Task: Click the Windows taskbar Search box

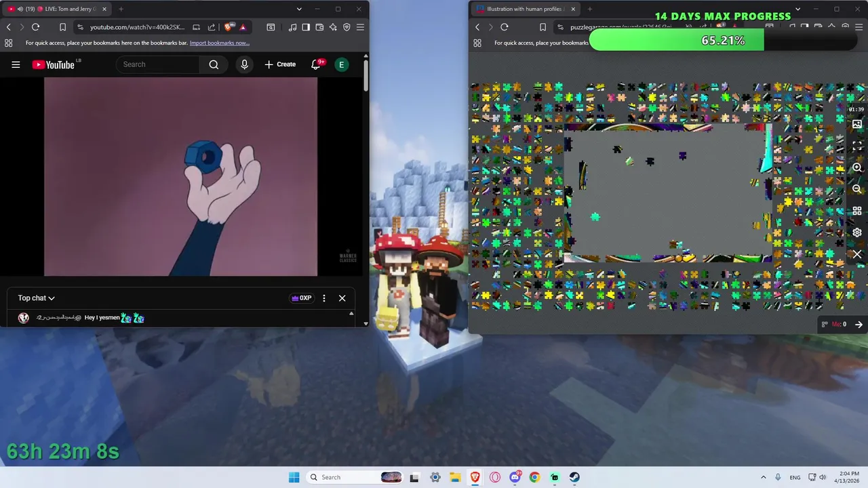Action: point(353,477)
